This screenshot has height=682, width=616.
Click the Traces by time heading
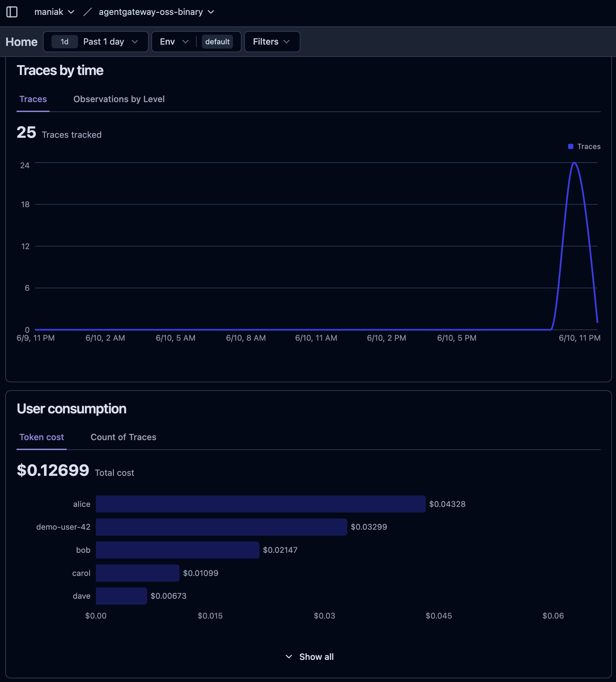click(x=60, y=70)
